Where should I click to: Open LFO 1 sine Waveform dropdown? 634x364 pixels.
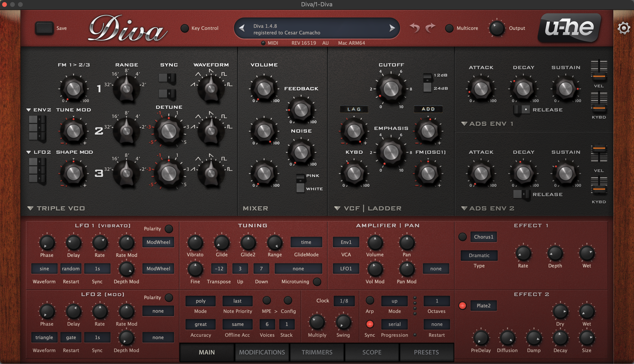[44, 269]
